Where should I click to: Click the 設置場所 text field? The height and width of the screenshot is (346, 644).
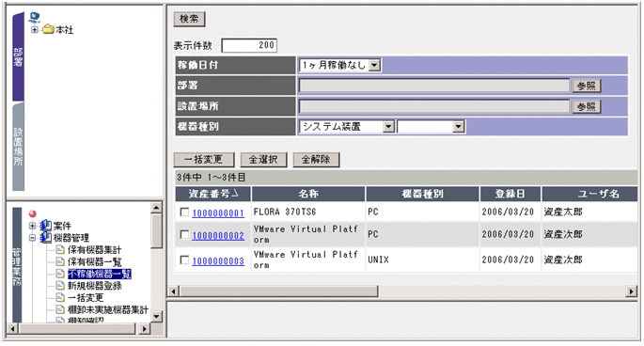(x=434, y=107)
